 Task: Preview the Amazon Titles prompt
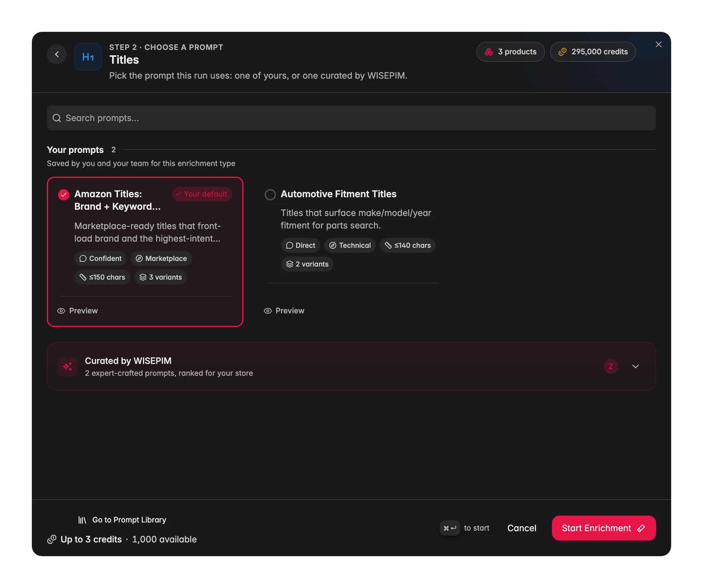click(78, 311)
